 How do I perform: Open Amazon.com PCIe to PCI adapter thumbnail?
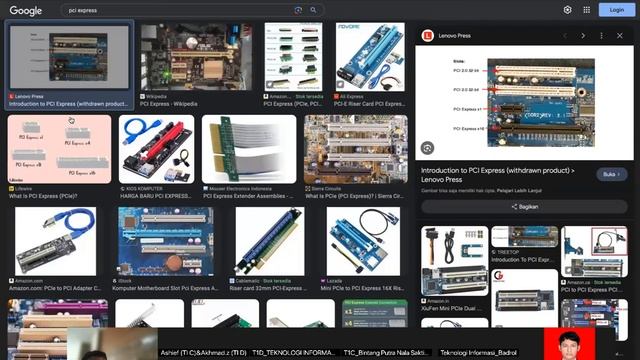coord(56,241)
